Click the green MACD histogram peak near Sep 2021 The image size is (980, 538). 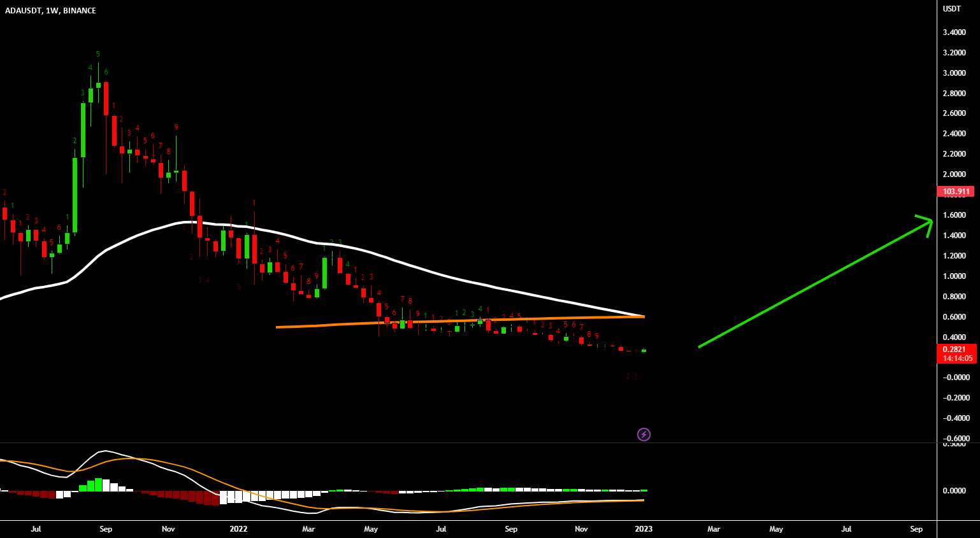coord(98,485)
